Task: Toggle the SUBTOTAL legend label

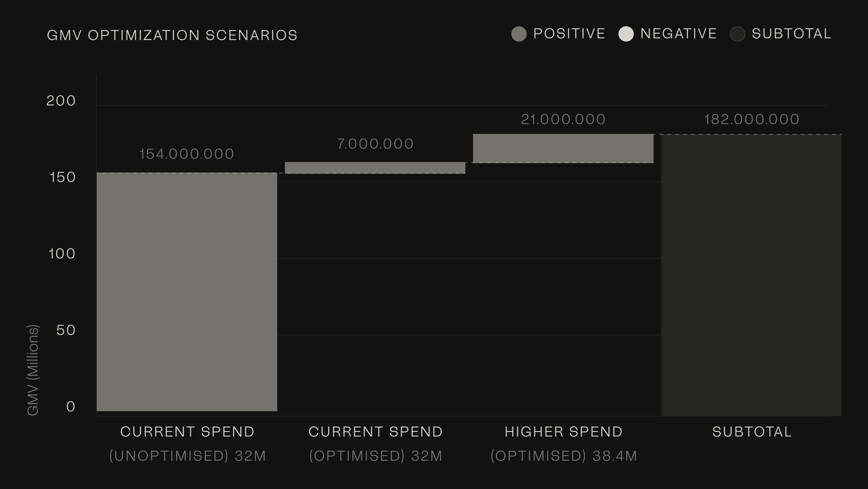Action: coord(792,34)
